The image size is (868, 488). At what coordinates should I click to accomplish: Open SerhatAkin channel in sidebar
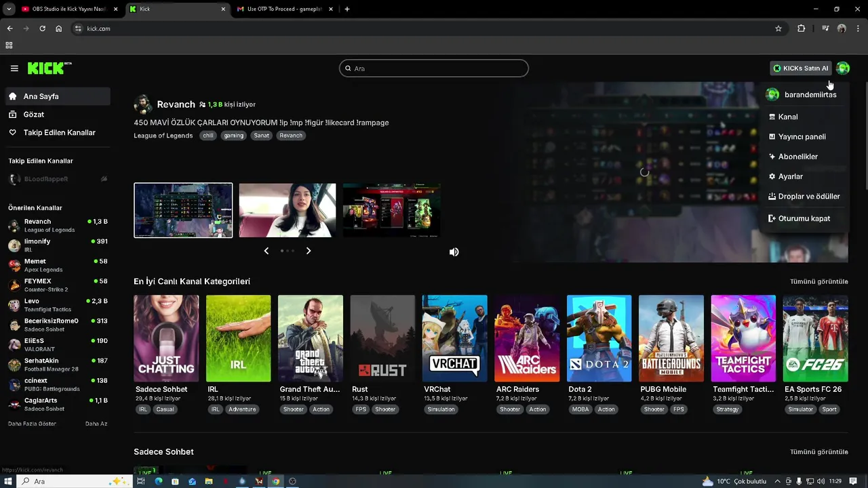pyautogui.click(x=58, y=364)
